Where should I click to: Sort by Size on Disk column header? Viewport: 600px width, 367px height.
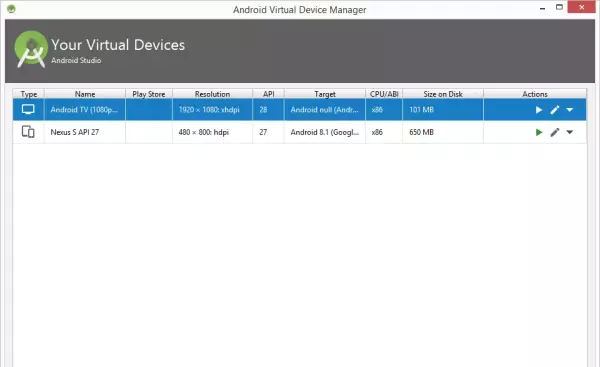point(443,94)
